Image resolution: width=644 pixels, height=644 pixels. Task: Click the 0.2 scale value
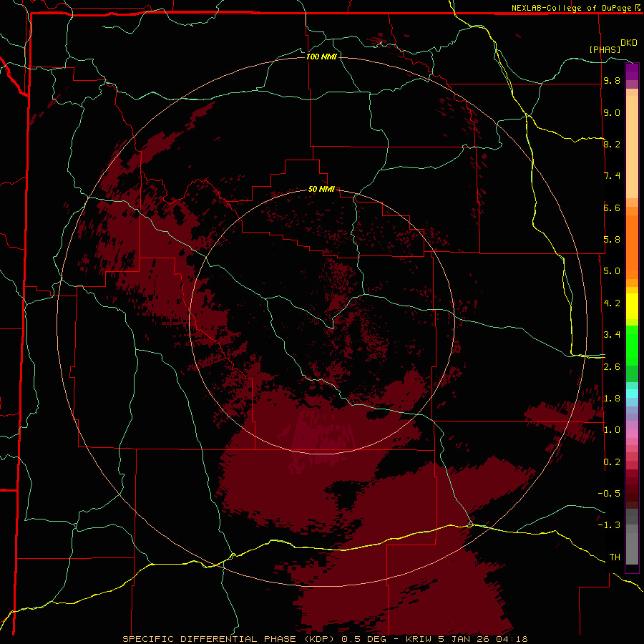click(x=612, y=462)
